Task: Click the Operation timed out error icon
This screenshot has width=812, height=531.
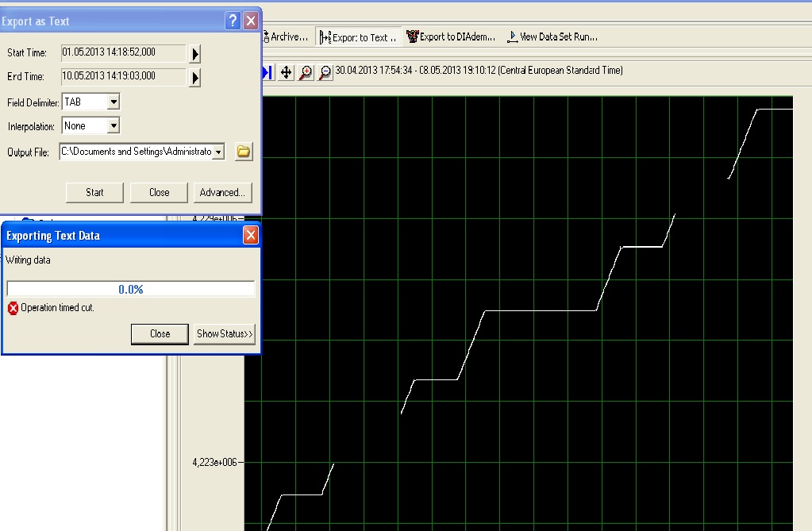Action: pyautogui.click(x=13, y=308)
